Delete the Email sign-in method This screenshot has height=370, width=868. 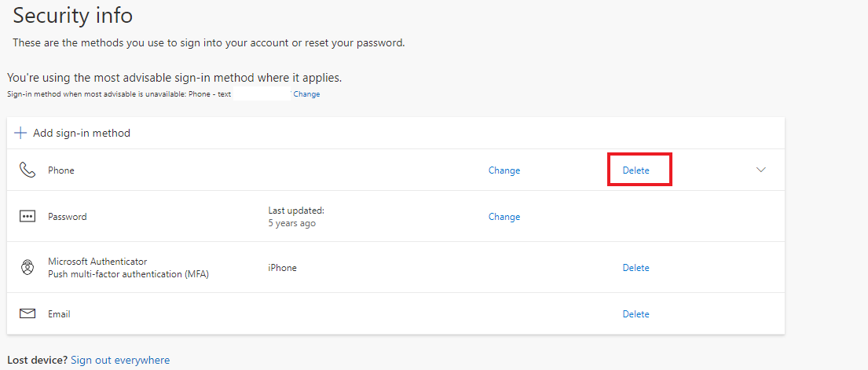(635, 314)
